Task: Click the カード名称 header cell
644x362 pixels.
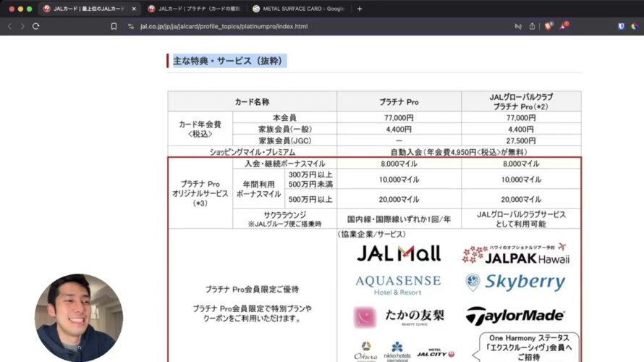Action: click(253, 101)
